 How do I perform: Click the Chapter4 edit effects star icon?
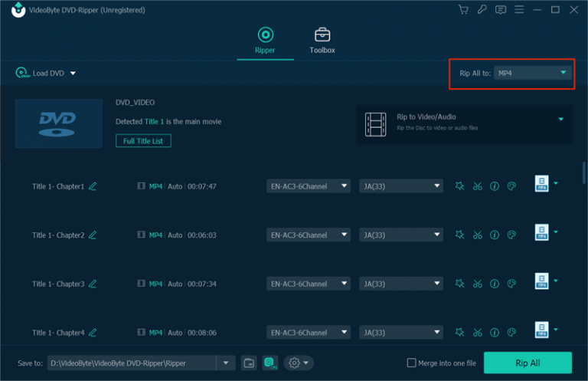459,333
